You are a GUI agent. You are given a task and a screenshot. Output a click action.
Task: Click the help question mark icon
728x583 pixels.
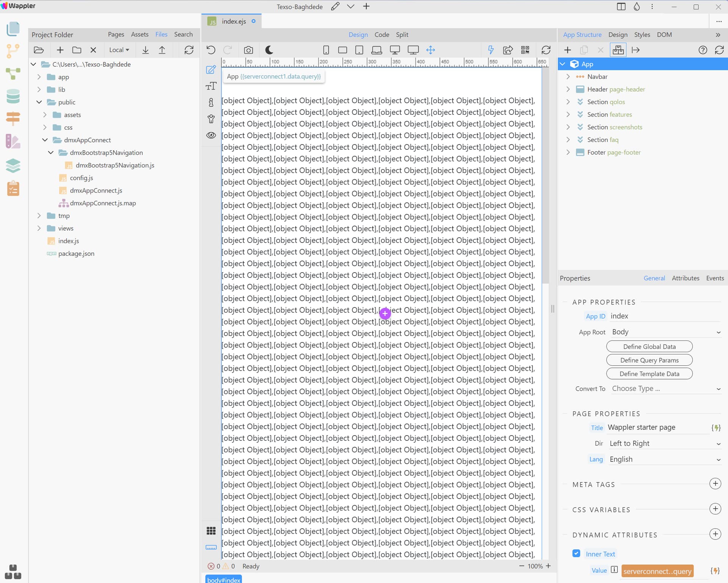click(703, 50)
